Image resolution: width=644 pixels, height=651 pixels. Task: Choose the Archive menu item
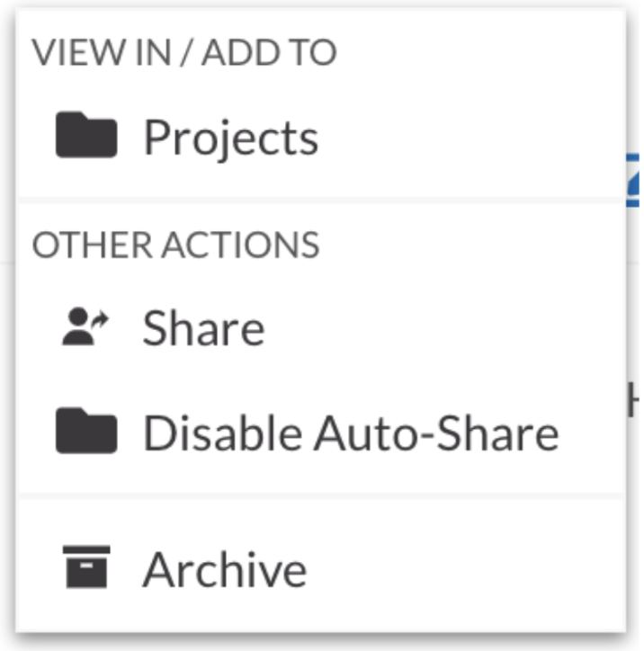pyautogui.click(x=320, y=569)
